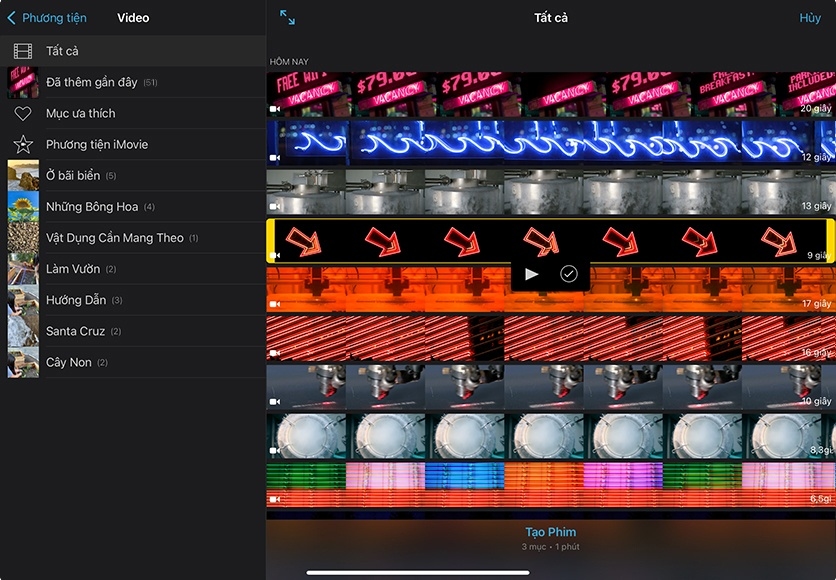
Task: Tap the Hủy cancel button
Action: click(809, 18)
